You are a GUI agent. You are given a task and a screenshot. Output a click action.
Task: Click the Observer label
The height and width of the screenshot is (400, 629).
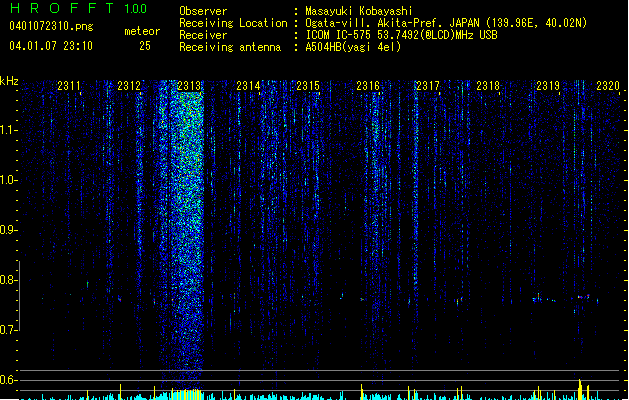203,11
